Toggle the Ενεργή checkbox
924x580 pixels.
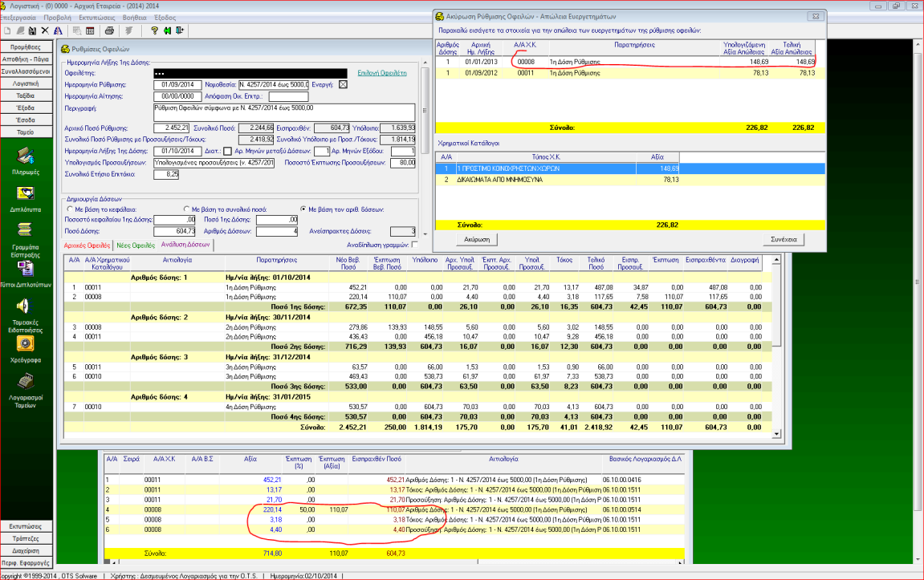click(x=343, y=85)
